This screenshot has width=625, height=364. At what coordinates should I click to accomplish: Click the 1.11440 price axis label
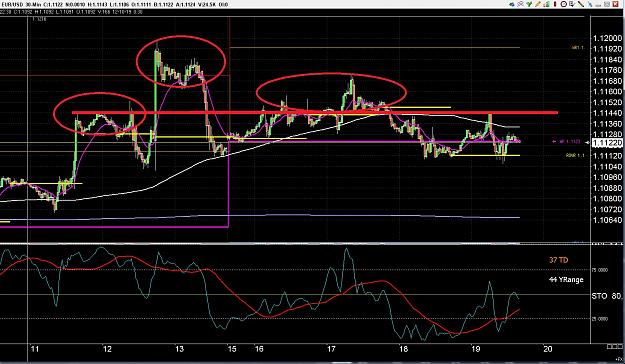click(x=607, y=113)
